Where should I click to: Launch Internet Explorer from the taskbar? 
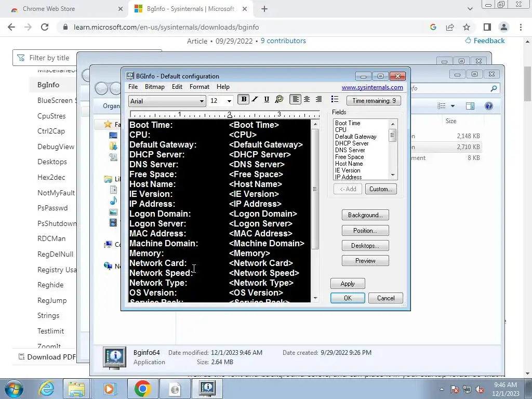pyautogui.click(x=46, y=389)
